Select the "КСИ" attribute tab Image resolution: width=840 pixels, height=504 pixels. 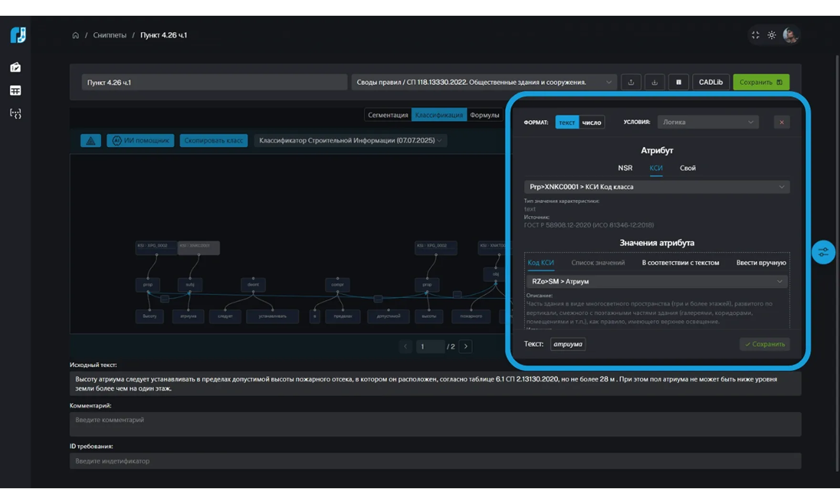tap(656, 168)
